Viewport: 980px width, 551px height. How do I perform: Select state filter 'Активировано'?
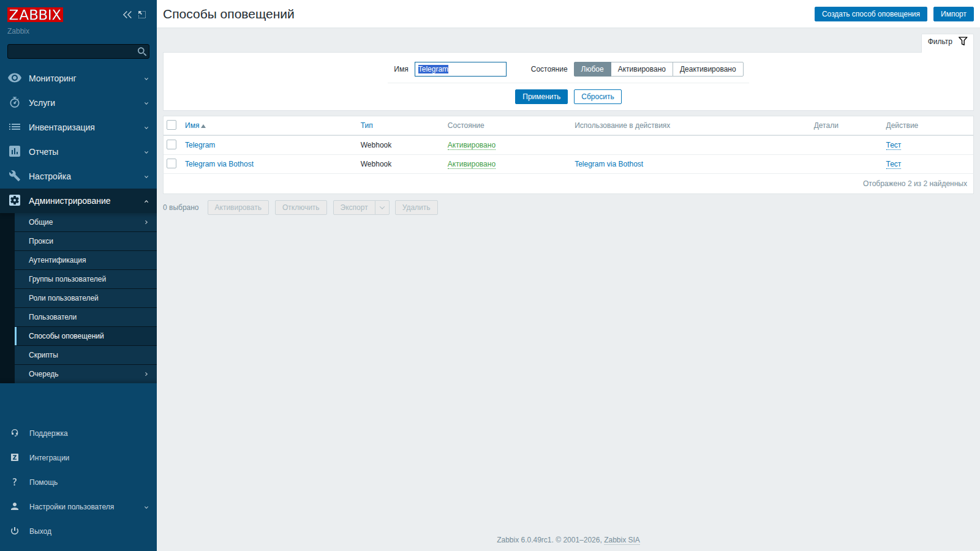tap(641, 69)
